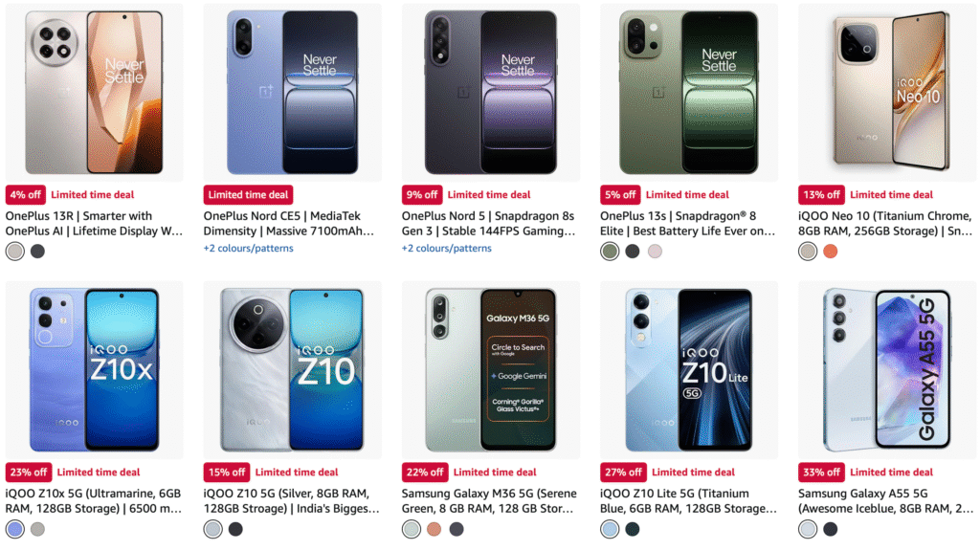Select grey colour swatch under iQOO Z10x
This screenshot has height=550, width=980.
click(37, 529)
